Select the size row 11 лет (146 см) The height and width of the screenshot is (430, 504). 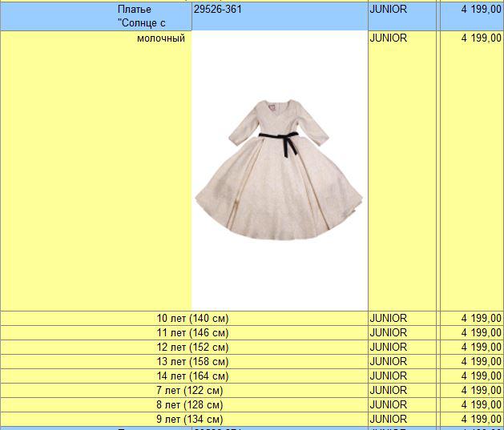click(x=192, y=333)
